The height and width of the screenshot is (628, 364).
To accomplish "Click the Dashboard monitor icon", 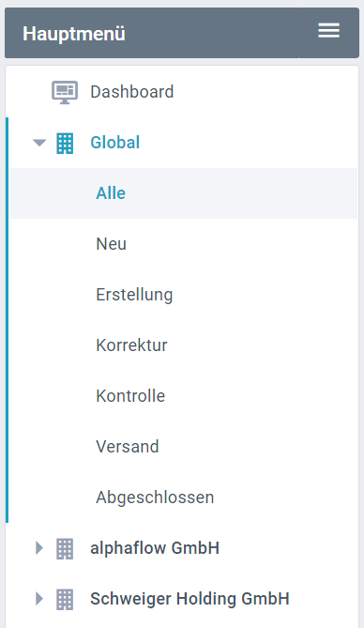I will (65, 92).
